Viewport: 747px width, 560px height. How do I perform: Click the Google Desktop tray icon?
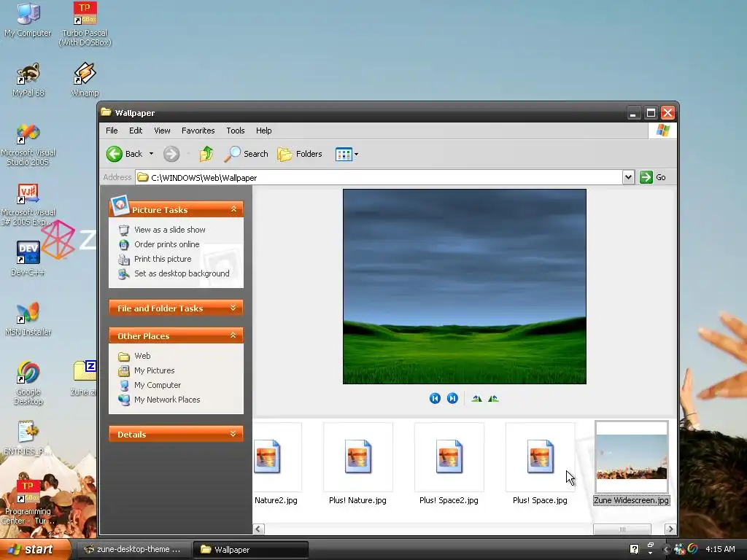[693, 549]
